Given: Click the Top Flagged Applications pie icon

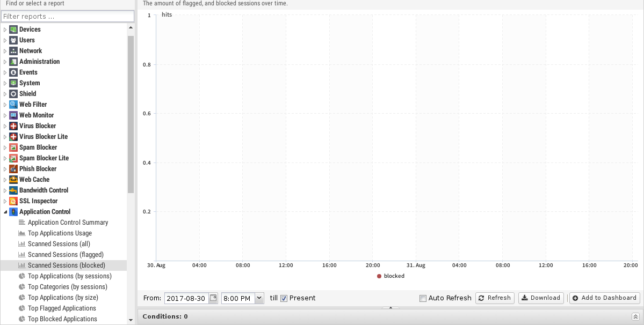Looking at the screenshot, I should 22,308.
